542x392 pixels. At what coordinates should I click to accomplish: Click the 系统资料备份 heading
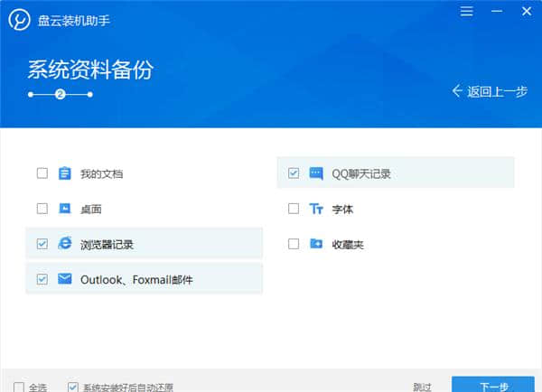[90, 70]
